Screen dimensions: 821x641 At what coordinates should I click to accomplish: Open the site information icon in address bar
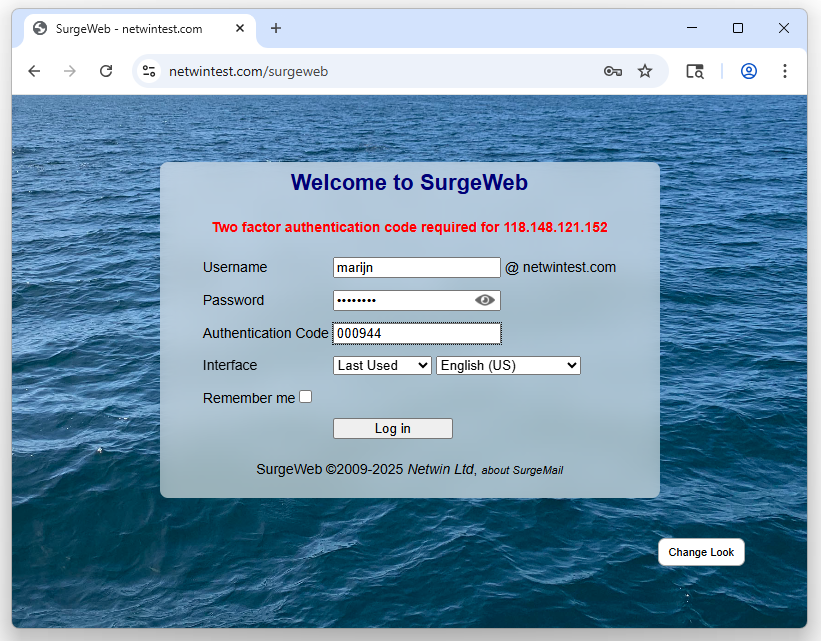(x=149, y=71)
